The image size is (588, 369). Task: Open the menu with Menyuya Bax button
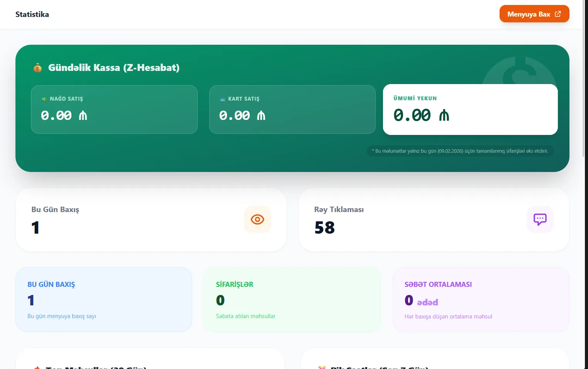534,14
